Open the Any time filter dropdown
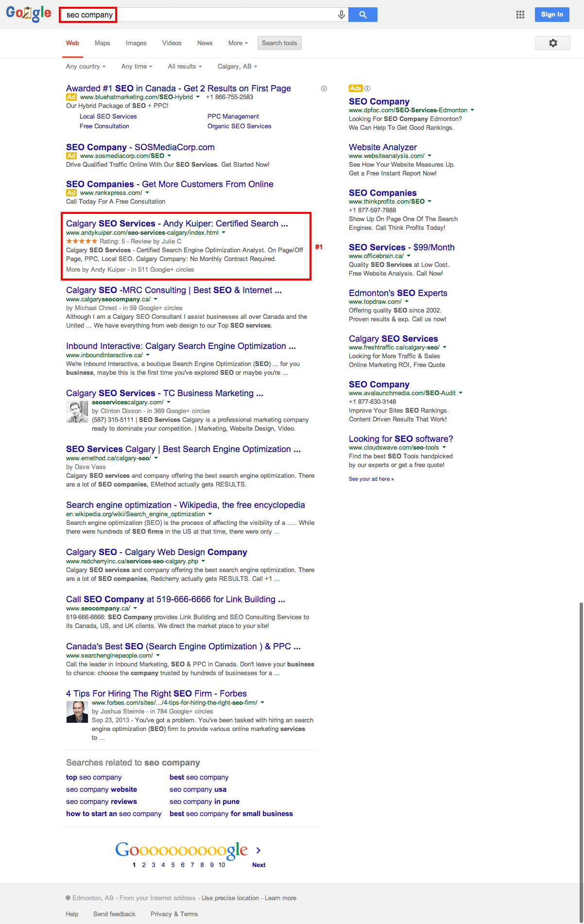This screenshot has width=584, height=924. (137, 67)
